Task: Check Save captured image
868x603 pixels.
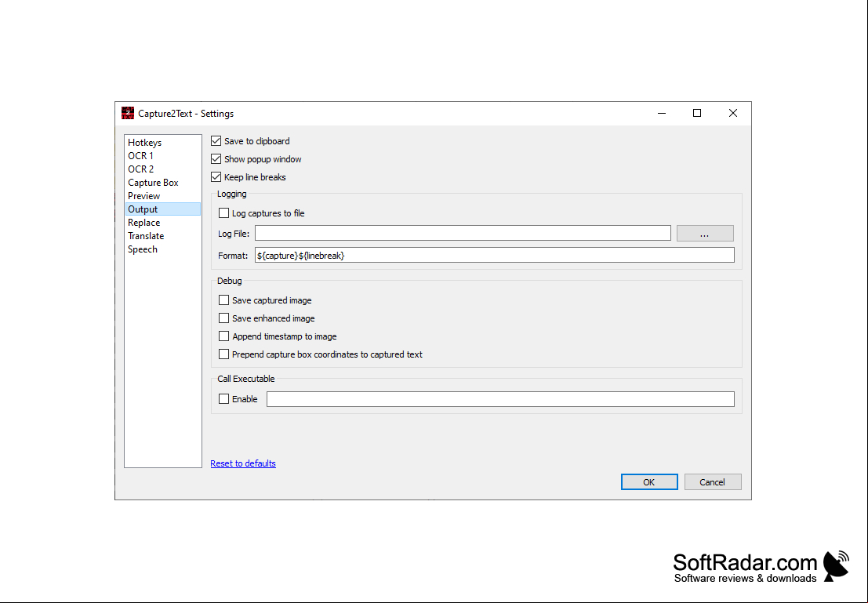Action: [223, 300]
